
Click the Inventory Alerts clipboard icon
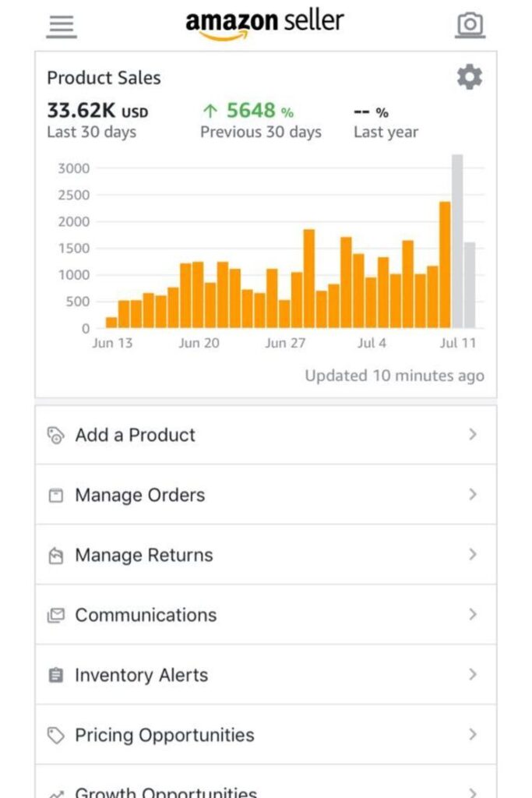click(x=55, y=676)
